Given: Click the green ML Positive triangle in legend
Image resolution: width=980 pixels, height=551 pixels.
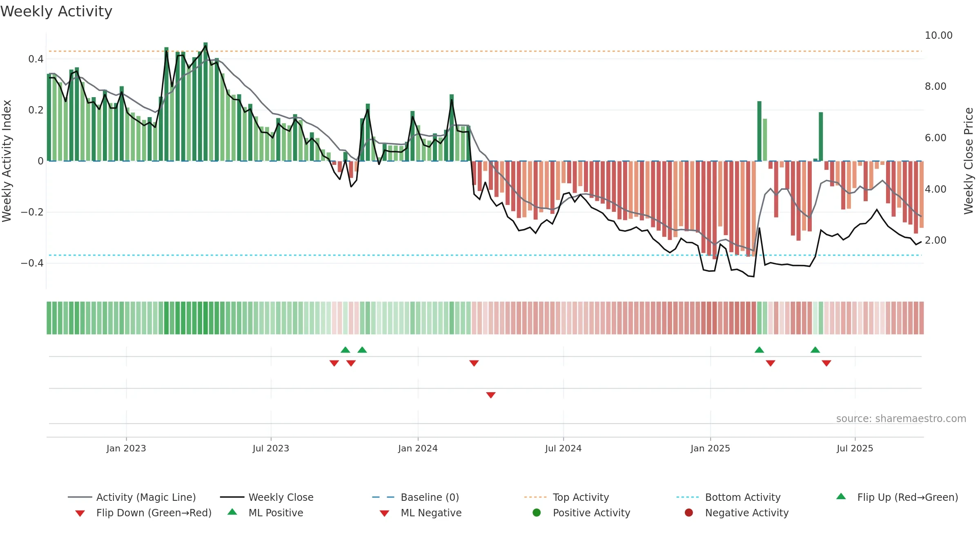Looking at the screenshot, I should click(x=232, y=512).
